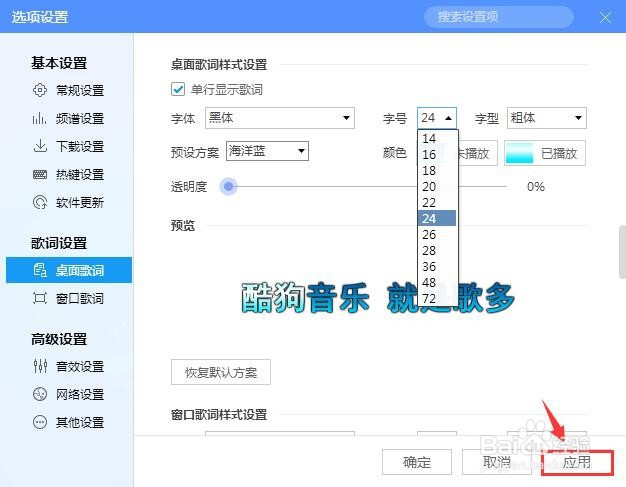Click the window icon beside 窗口歌词

[40, 298]
